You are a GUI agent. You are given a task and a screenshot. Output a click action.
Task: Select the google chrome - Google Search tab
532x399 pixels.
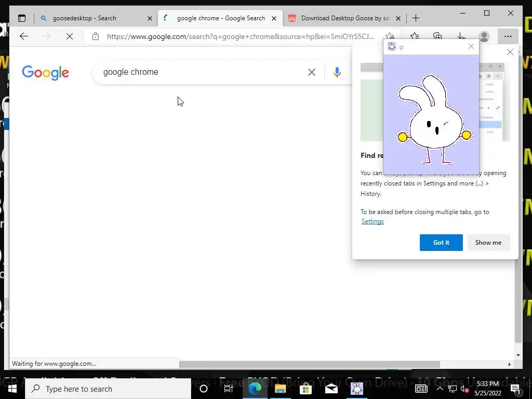220,18
